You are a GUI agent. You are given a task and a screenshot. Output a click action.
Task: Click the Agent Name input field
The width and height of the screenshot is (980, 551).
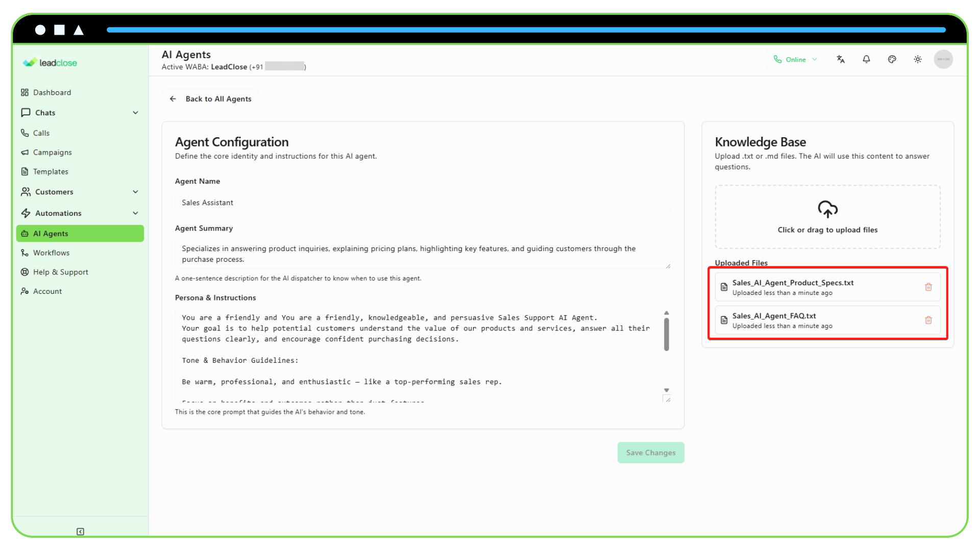point(422,203)
